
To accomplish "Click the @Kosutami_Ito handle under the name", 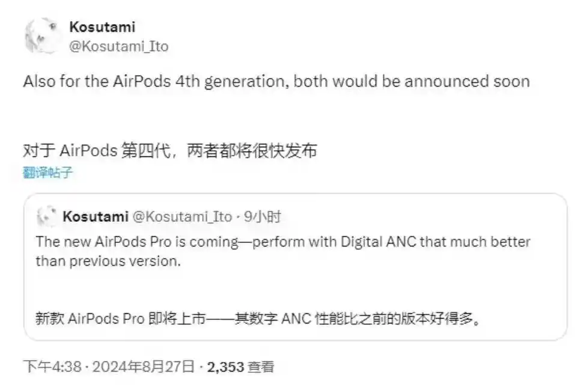I will pos(119,46).
